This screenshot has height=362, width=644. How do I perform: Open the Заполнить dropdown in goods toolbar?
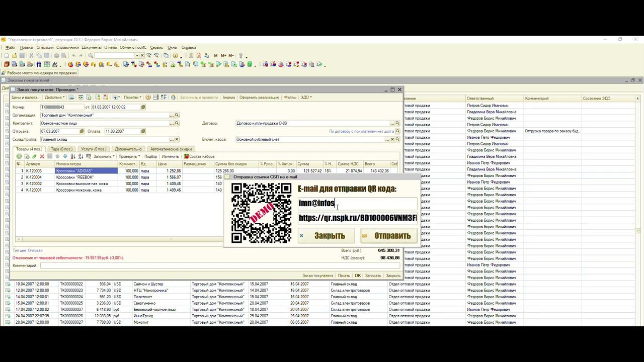[x=104, y=156]
